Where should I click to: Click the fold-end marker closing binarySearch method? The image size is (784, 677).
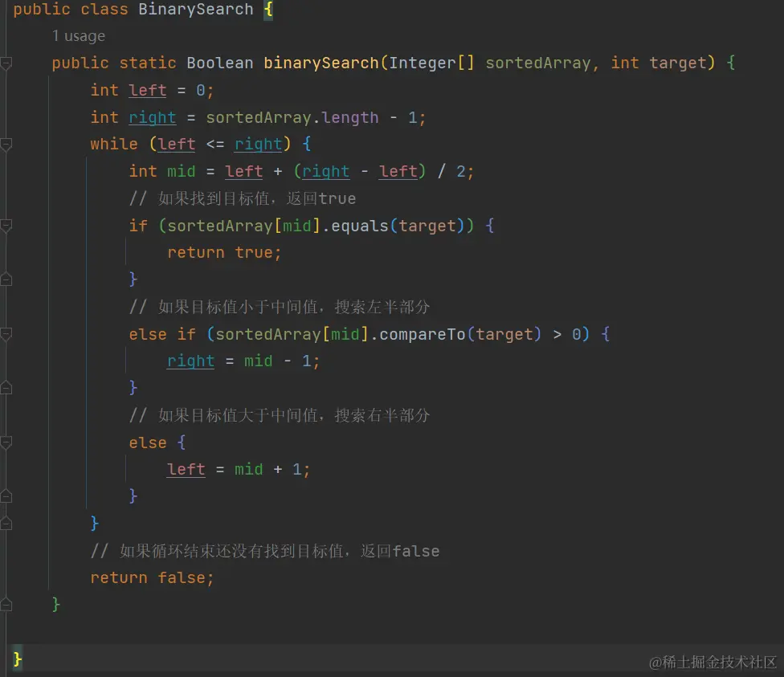click(6, 605)
